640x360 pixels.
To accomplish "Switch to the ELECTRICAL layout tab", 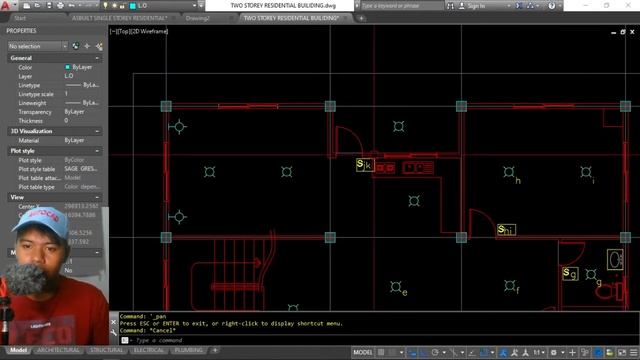I will tap(149, 350).
